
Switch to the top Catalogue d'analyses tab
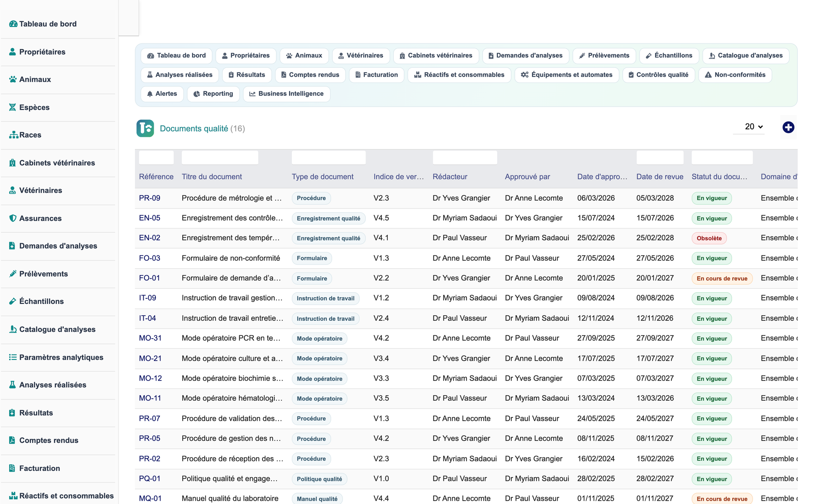745,56
